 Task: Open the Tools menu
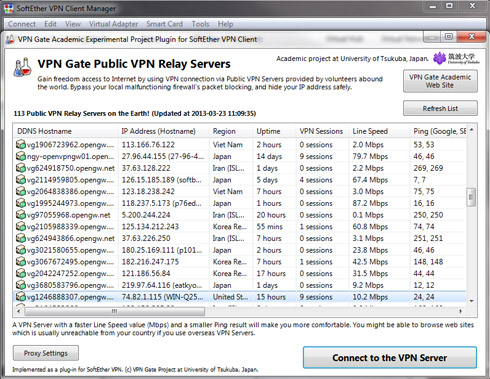(200, 24)
